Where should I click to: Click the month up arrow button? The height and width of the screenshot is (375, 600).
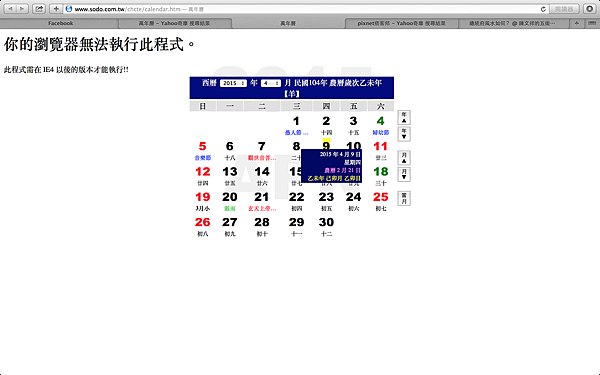(404, 158)
